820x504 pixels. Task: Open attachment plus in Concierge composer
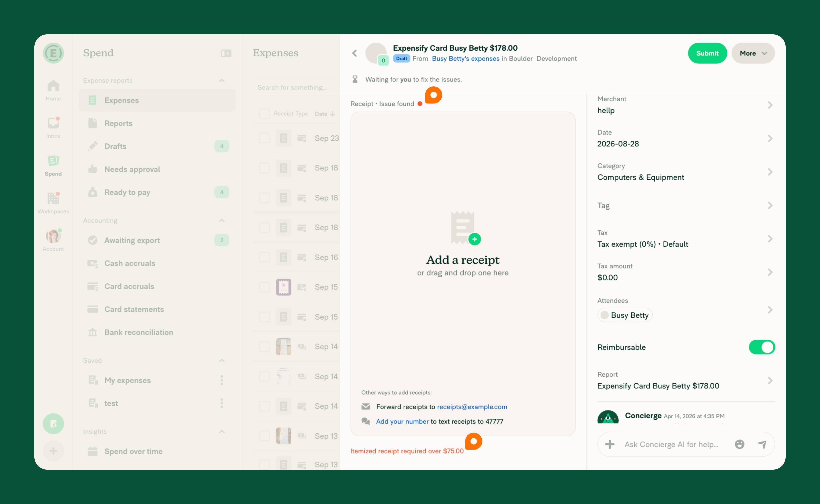pyautogui.click(x=610, y=444)
